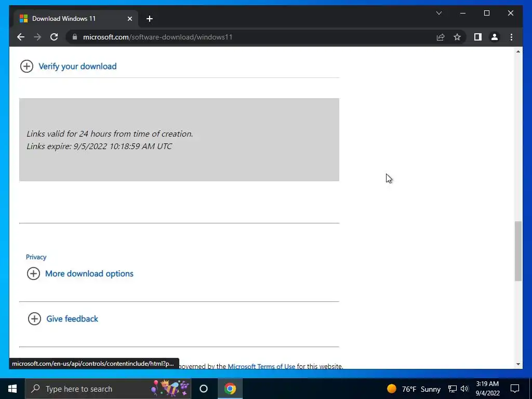Click Chrome icon on the taskbar
This screenshot has width=532, height=399.
230,389
